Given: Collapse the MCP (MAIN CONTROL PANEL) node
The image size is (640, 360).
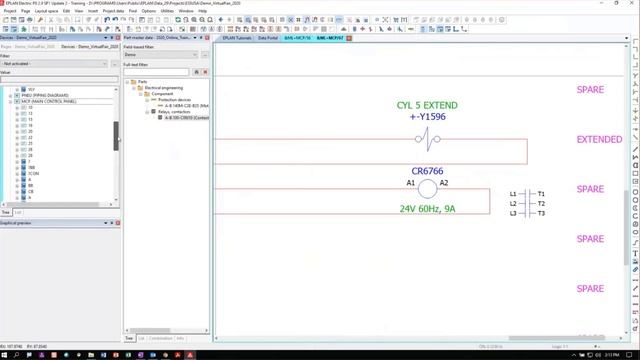Looking at the screenshot, I should point(11,101).
